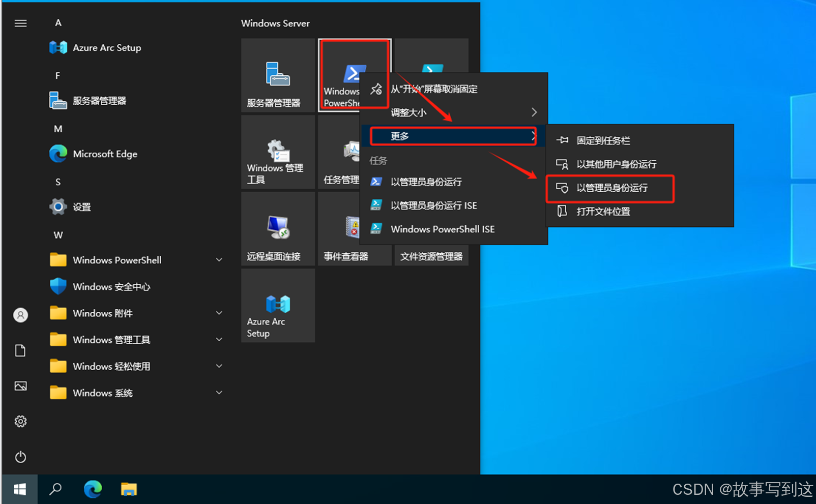The height and width of the screenshot is (504, 816).
Task: Click the 服务器管理器 pinned tile
Action: [x=278, y=75]
